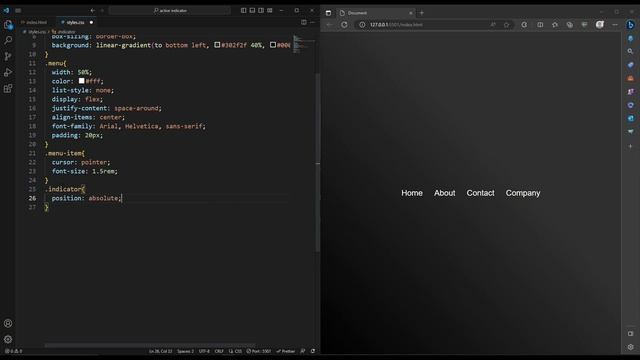The height and width of the screenshot is (360, 640).
Task: Click the Edge extensions icon
Action: pos(524,25)
